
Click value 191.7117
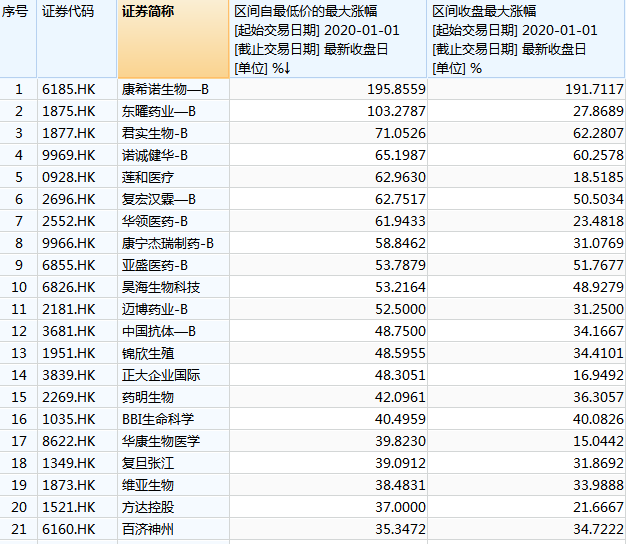[594, 89]
